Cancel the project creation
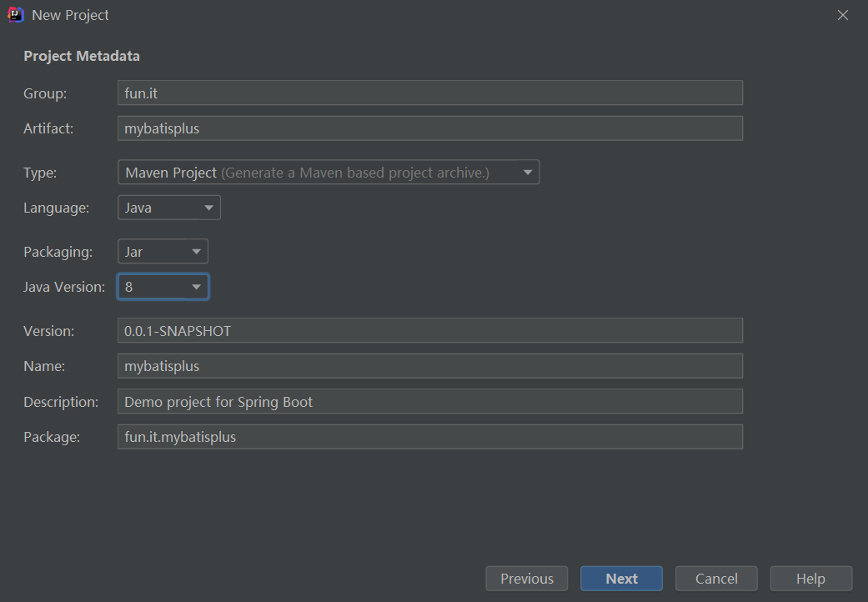 716,579
